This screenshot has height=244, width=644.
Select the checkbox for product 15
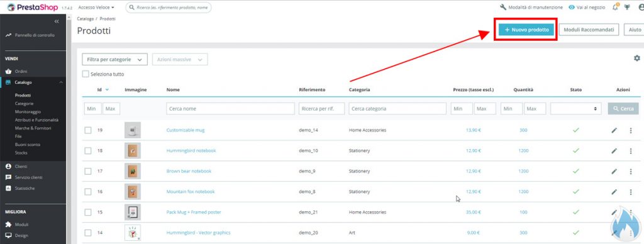(88, 213)
